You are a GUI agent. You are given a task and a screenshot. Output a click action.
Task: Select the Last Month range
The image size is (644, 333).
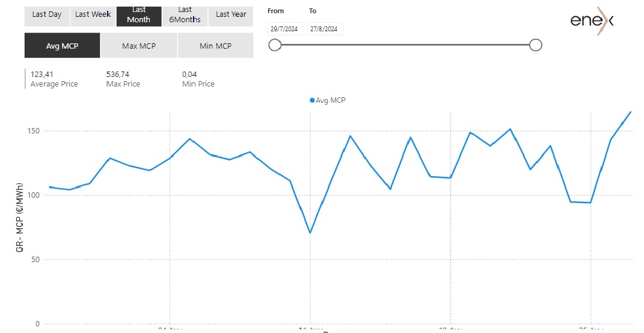[x=139, y=15]
